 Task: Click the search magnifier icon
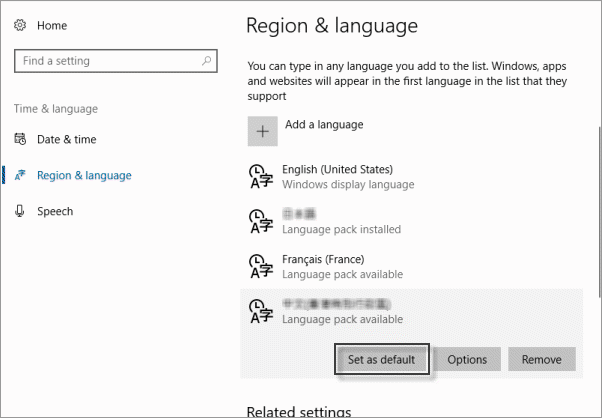[x=207, y=61]
